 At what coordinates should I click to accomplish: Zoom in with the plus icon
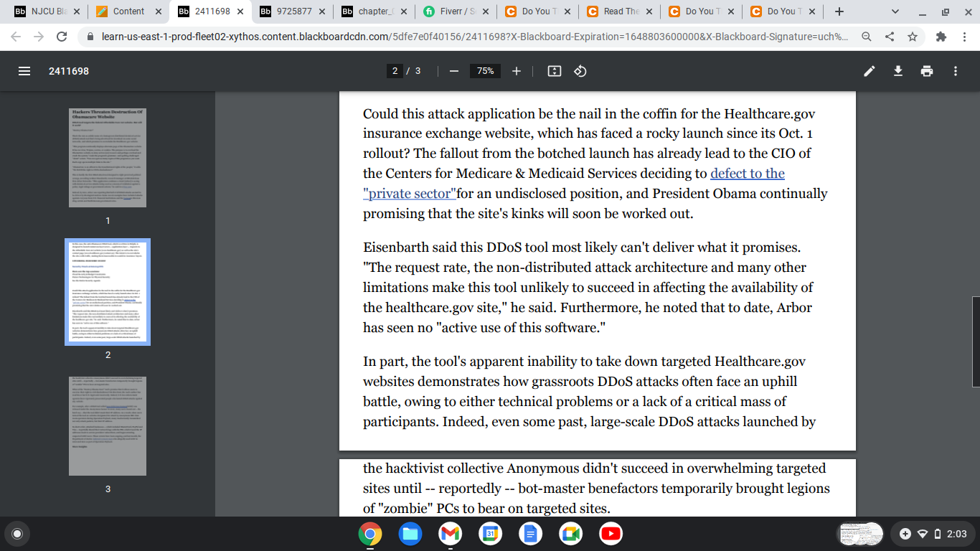pos(517,71)
